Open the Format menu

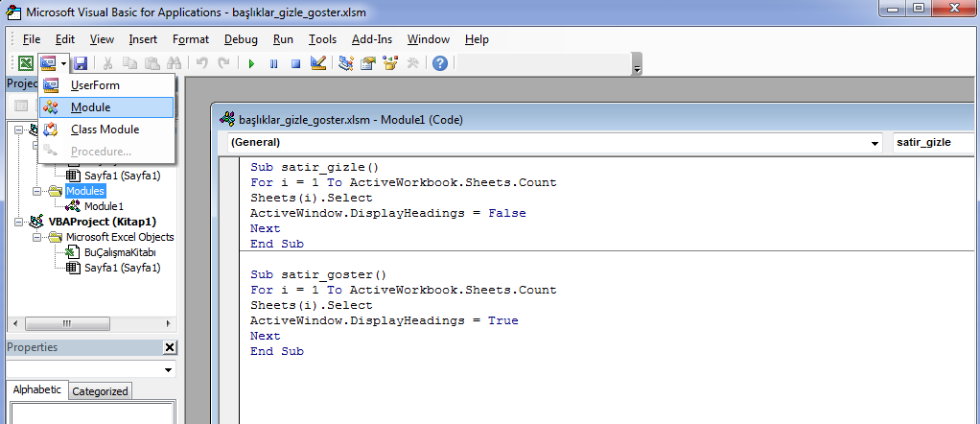point(191,39)
